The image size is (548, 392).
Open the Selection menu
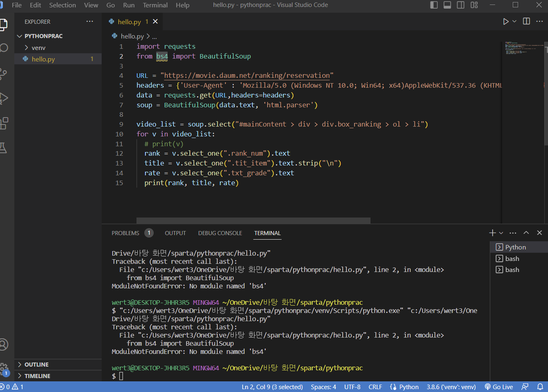coord(63,5)
